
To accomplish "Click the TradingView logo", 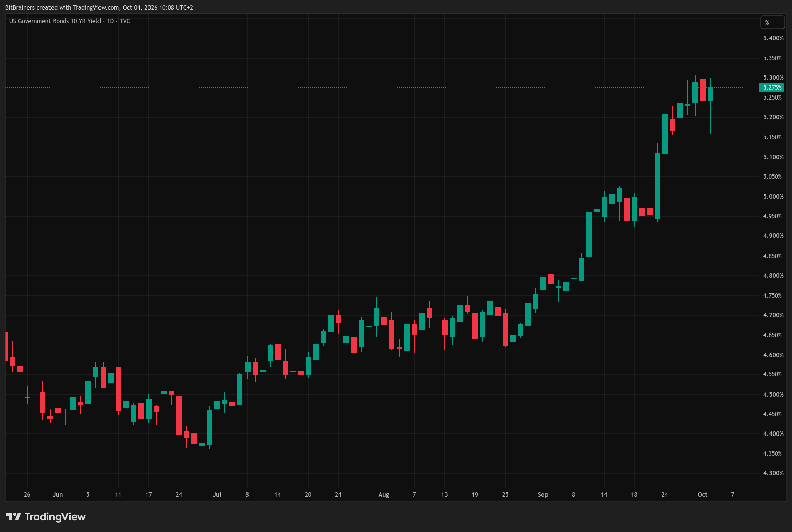I will [x=46, y=517].
